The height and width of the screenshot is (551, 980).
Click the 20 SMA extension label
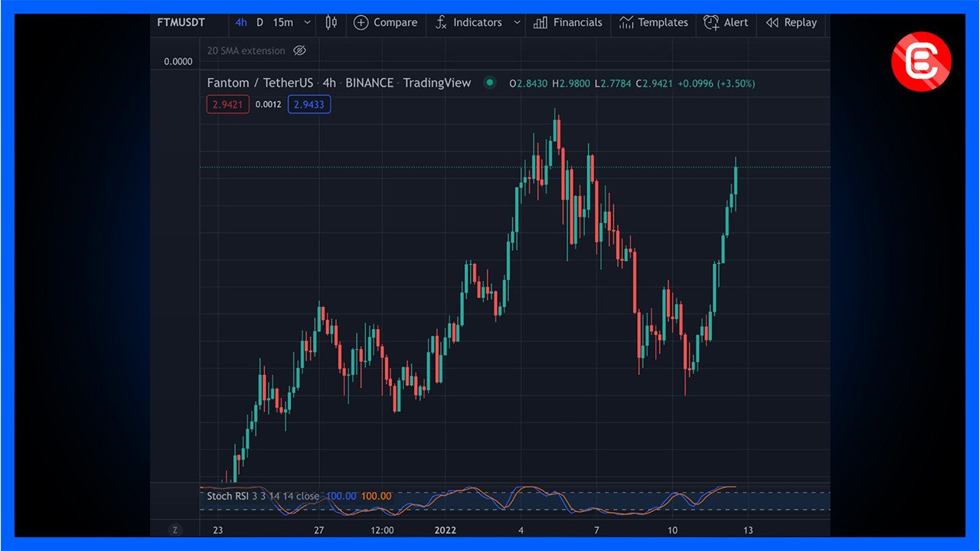coord(246,51)
